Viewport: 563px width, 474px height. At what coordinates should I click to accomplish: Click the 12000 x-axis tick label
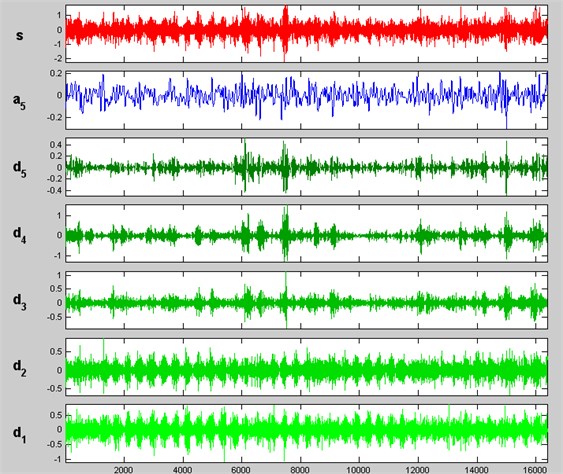(418, 470)
